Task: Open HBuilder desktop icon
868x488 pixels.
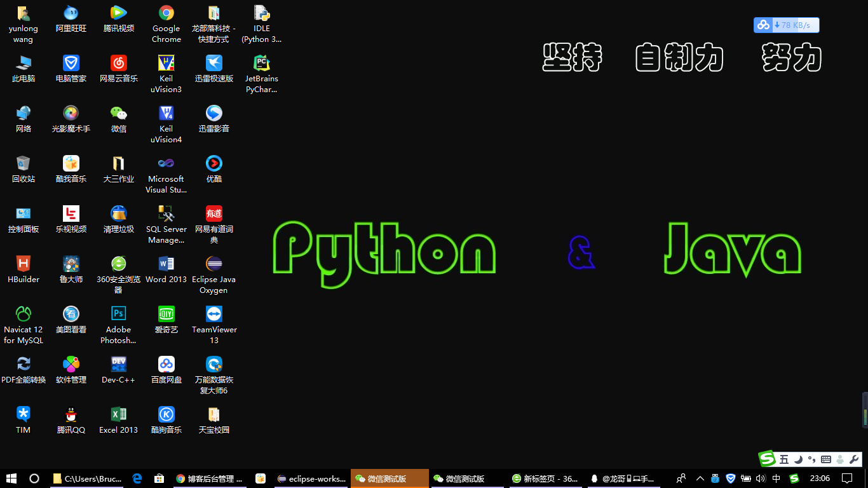Action: (24, 270)
